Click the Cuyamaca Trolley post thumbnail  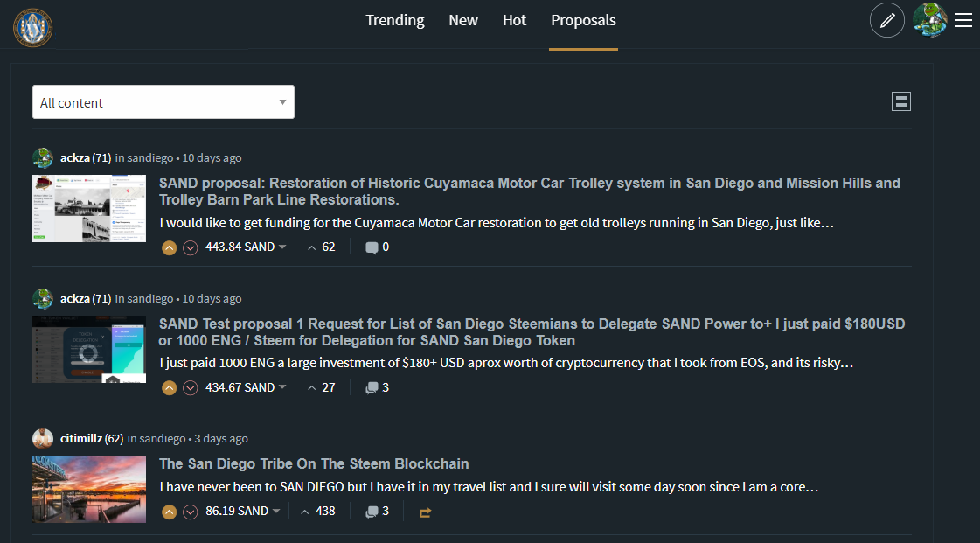[x=89, y=209]
